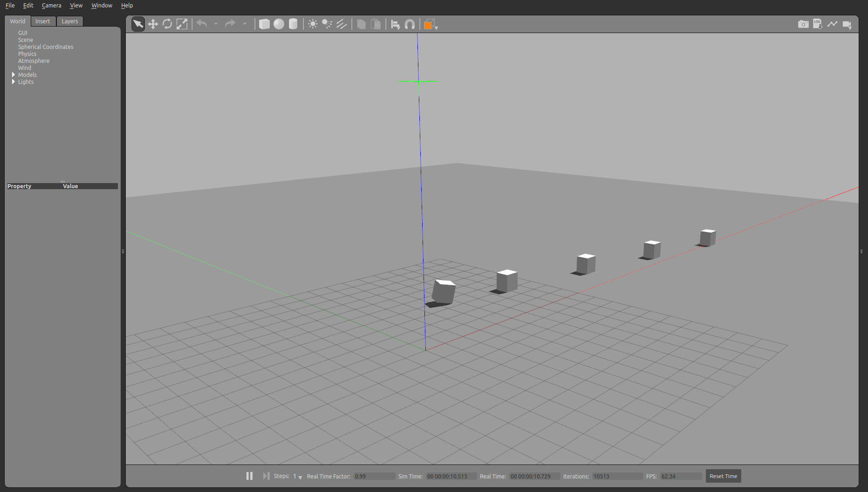Viewport: 868px width, 492px height.
Task: Click the FPS value field
Action: (681, 476)
